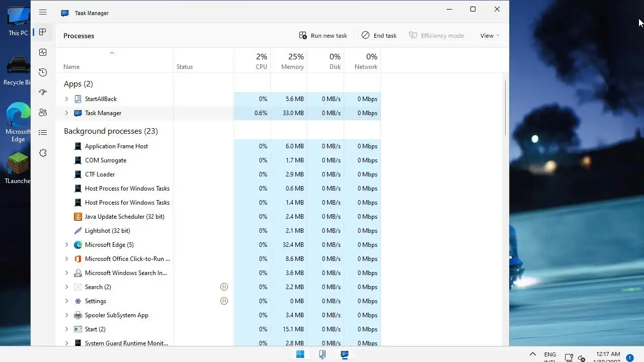Viewport: 644px width, 362px height.
Task: Open the Details page in the sidebar
Action: (x=43, y=133)
